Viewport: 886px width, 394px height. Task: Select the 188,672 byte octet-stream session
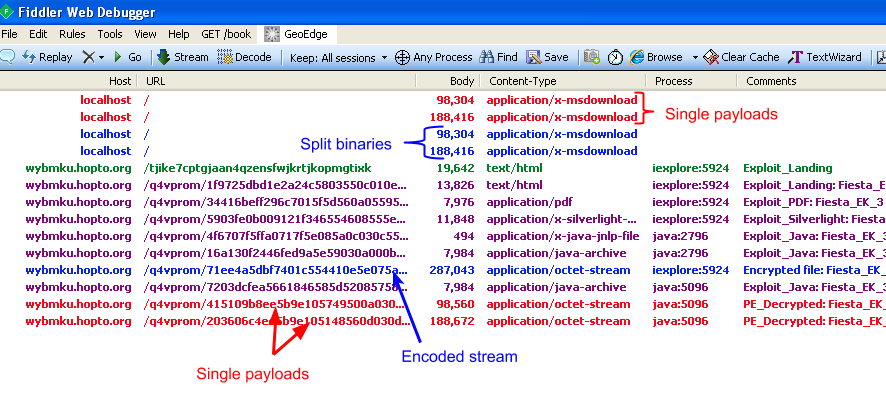[443, 321]
